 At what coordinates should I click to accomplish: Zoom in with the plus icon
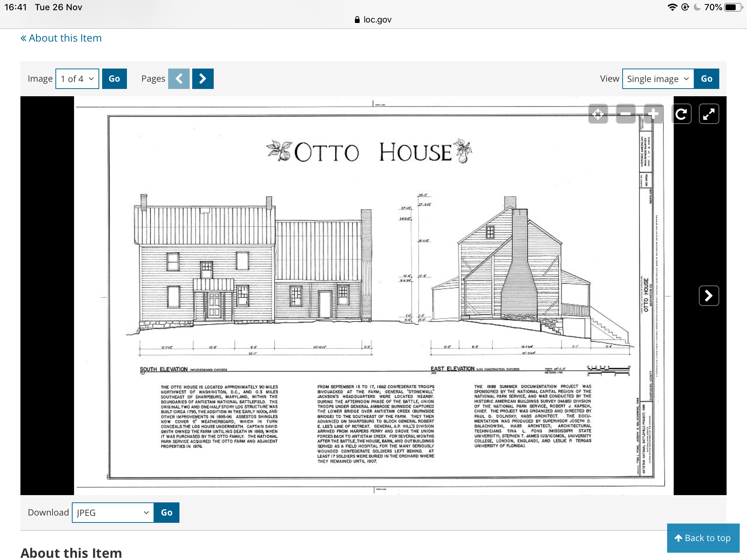pyautogui.click(x=653, y=114)
